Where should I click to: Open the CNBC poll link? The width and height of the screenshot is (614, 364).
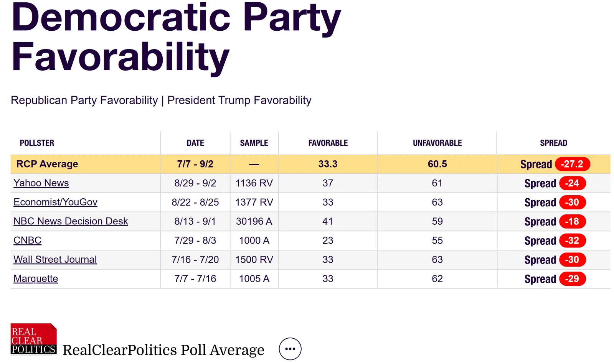point(27,240)
